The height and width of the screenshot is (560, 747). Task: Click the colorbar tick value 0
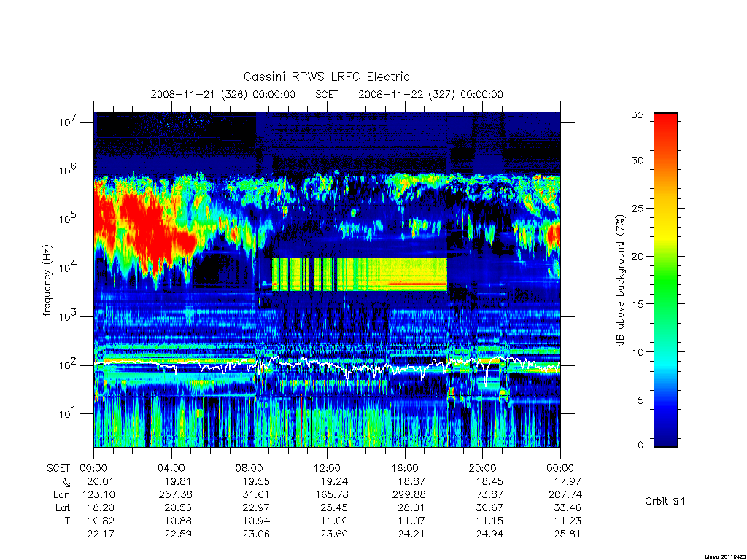tap(640, 446)
